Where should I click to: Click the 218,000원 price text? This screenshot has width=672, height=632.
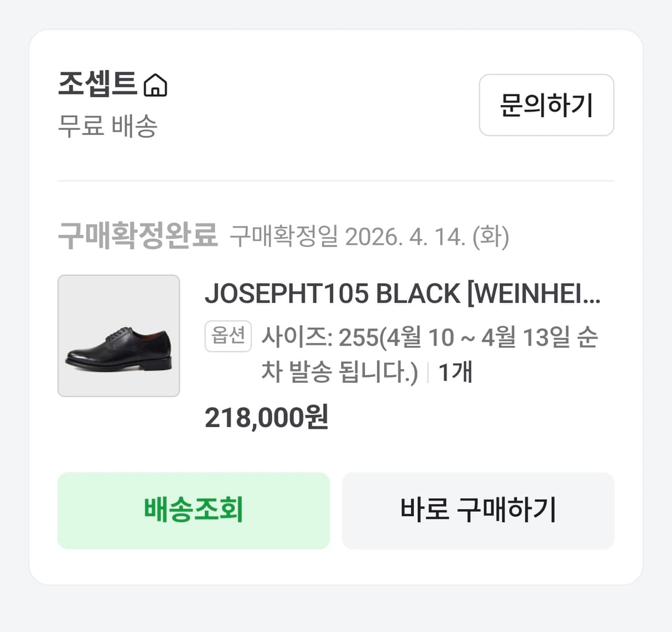[266, 418]
